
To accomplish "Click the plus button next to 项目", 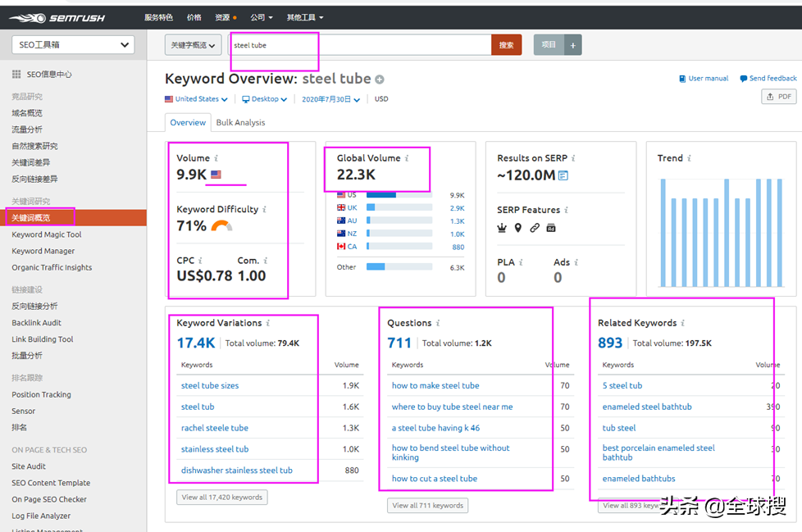I will coord(573,45).
